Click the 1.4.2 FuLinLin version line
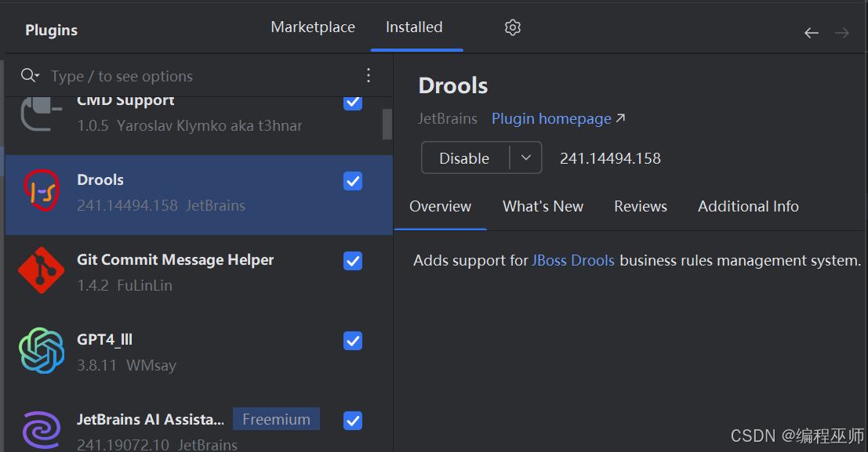868x452 pixels. coord(125,285)
